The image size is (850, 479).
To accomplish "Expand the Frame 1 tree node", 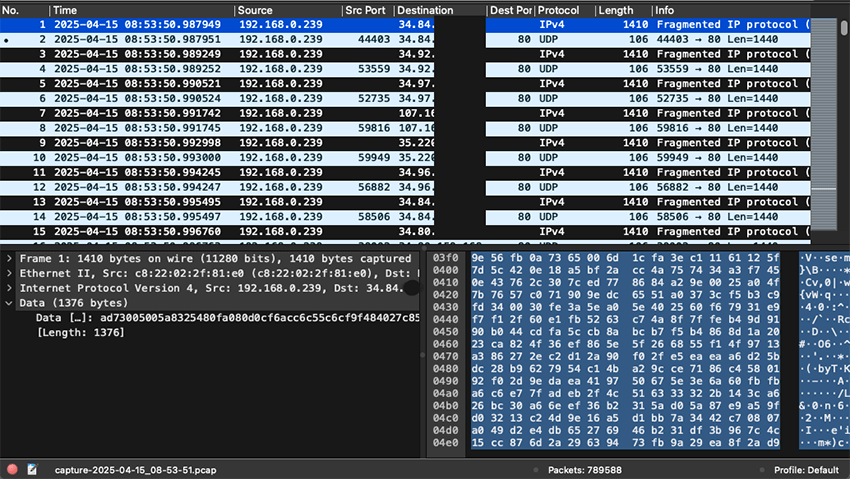I will pos(9,259).
